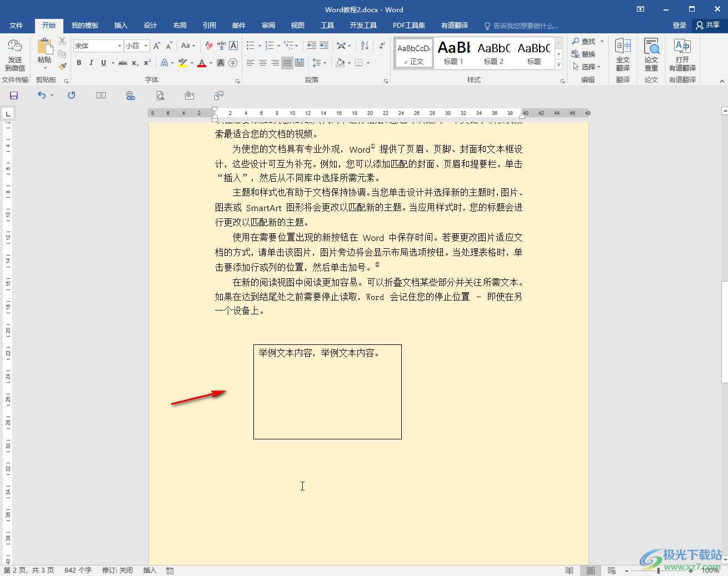This screenshot has width=728, height=576.
Task: Expand the Paste (粘贴) dropdown arrow
Action: pyautogui.click(x=45, y=68)
